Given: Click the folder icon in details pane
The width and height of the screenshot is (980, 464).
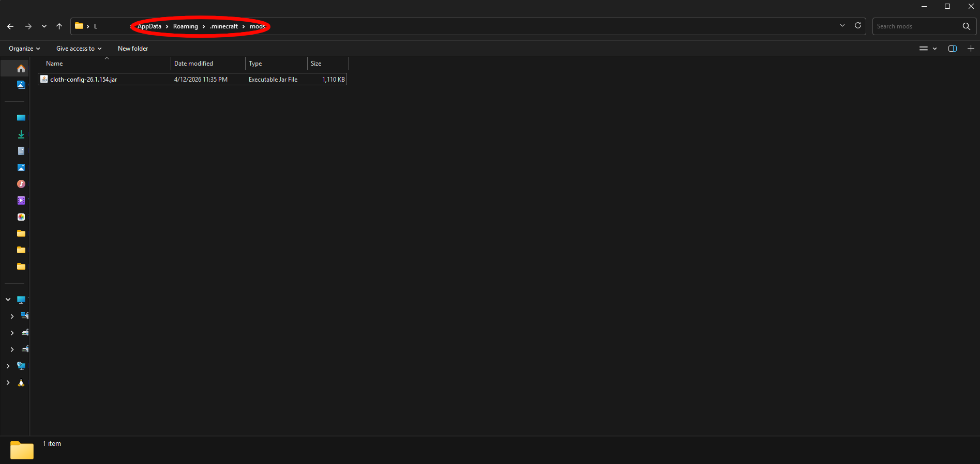Looking at the screenshot, I should pyautogui.click(x=22, y=450).
